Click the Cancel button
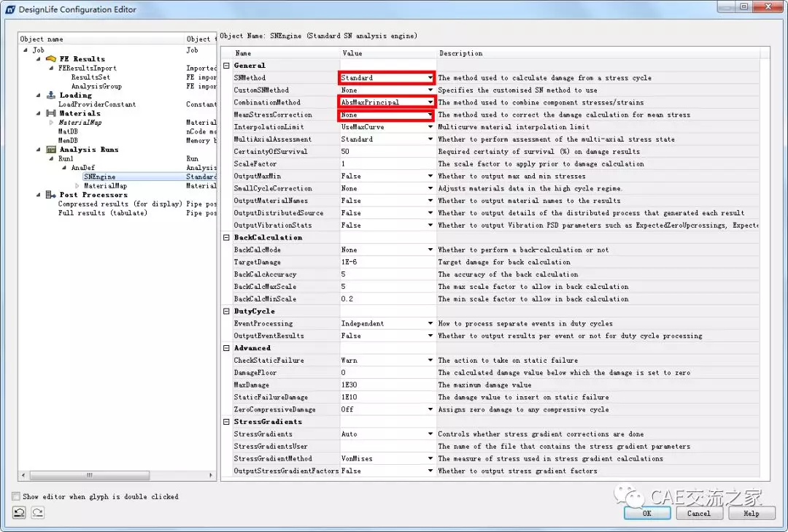This screenshot has height=532, width=788. (x=698, y=514)
